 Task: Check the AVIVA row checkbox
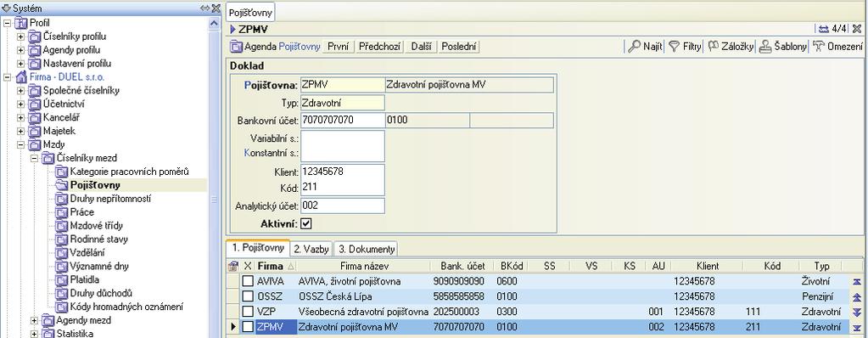[x=248, y=281]
